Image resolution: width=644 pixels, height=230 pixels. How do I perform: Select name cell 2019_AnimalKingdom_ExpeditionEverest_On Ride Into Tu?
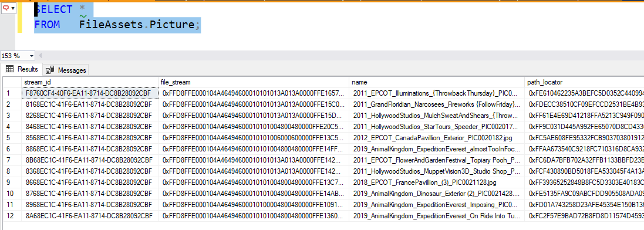pos(437,215)
